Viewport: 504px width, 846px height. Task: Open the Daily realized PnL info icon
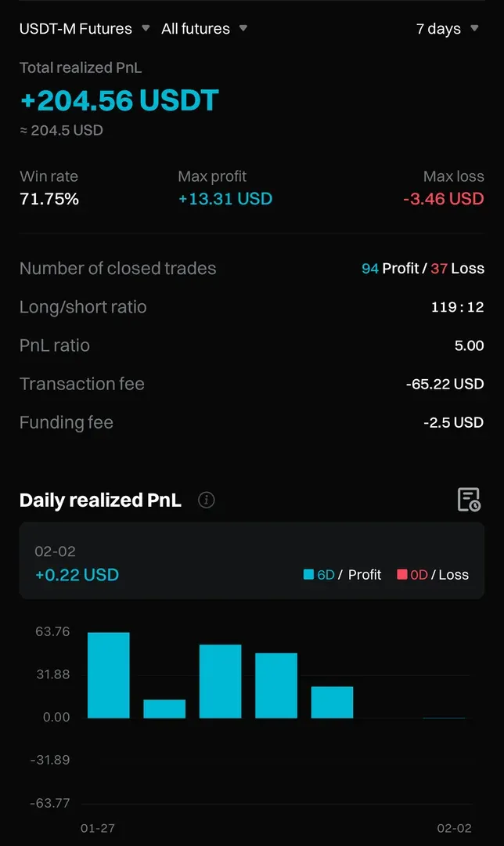point(207,500)
